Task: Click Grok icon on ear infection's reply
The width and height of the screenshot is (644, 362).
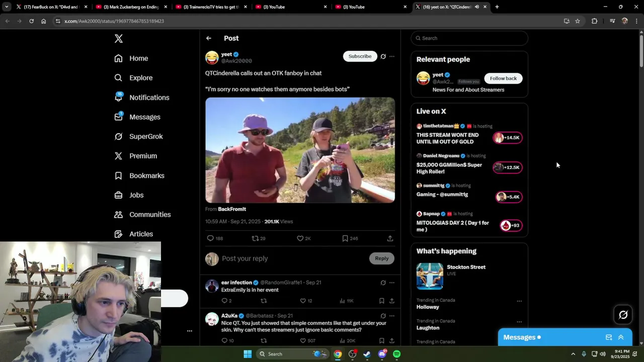Action: tap(383, 283)
